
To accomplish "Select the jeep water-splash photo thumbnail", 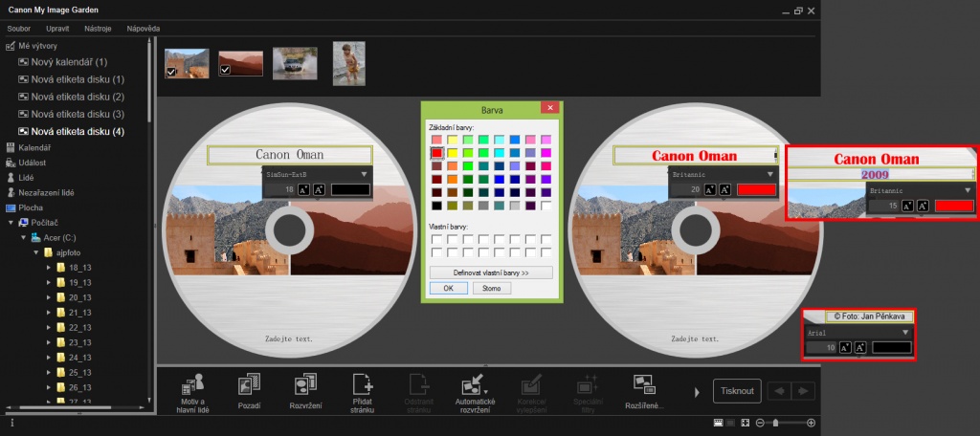I will [295, 63].
